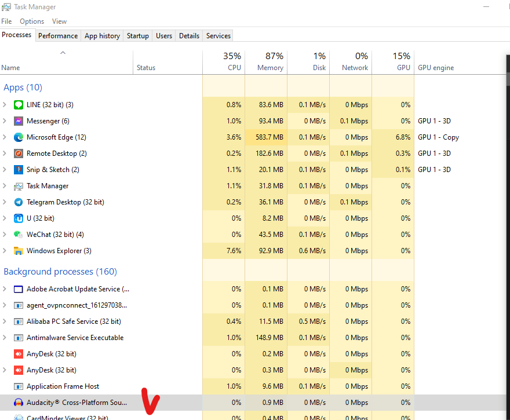Sort by Memory column header

point(266,63)
